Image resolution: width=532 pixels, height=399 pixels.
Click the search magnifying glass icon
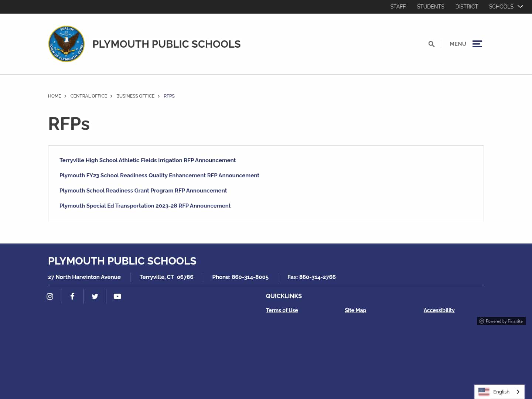(431, 44)
